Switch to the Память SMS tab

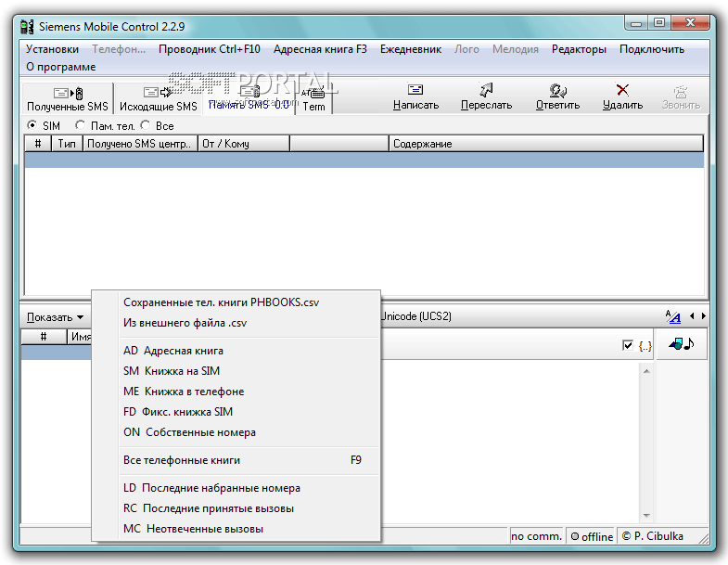[x=249, y=98]
